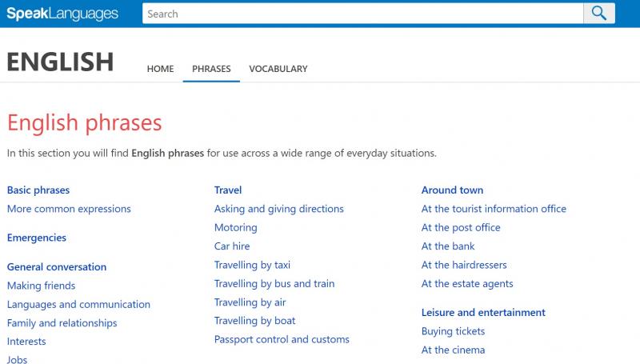Click the Buying tickets link
640x364 pixels.
point(453,331)
